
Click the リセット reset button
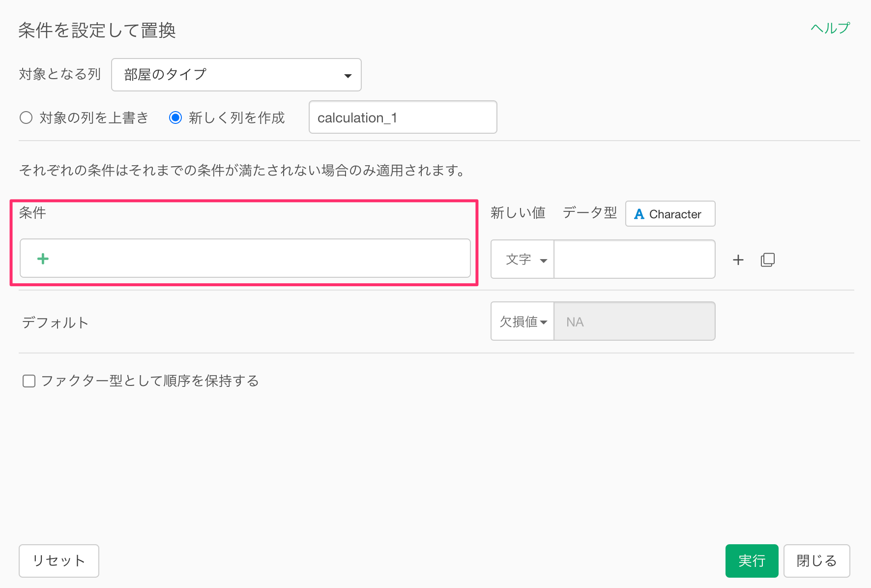click(x=59, y=560)
